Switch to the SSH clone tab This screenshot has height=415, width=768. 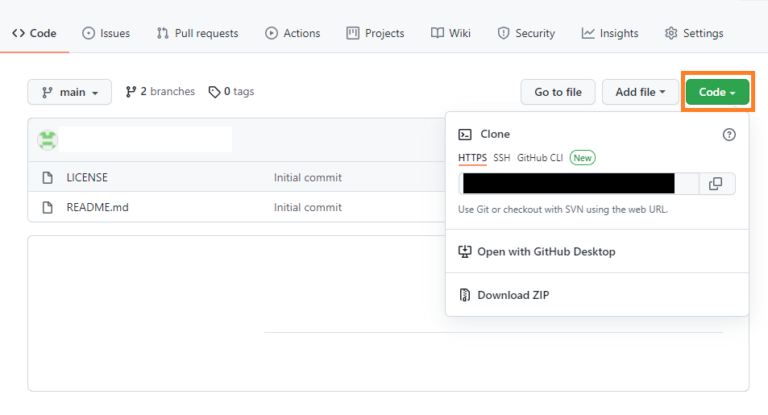[501, 158]
